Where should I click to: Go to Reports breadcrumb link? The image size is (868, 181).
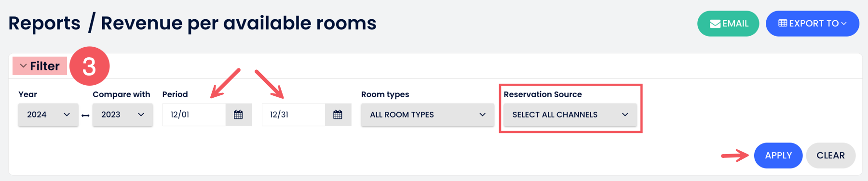pos(44,23)
